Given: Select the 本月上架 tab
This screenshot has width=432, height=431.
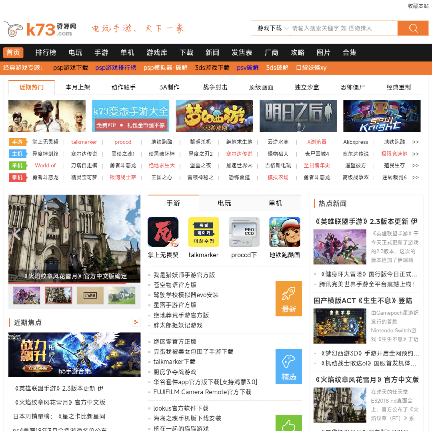Looking at the screenshot, I should click(78, 87).
